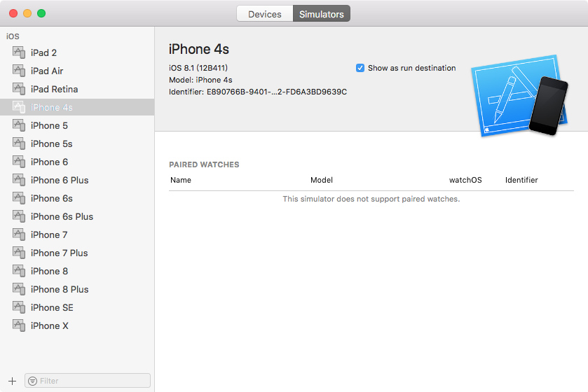Screen dimensions: 588x392
Task: Uncheck Show as run destination
Action: 360,68
